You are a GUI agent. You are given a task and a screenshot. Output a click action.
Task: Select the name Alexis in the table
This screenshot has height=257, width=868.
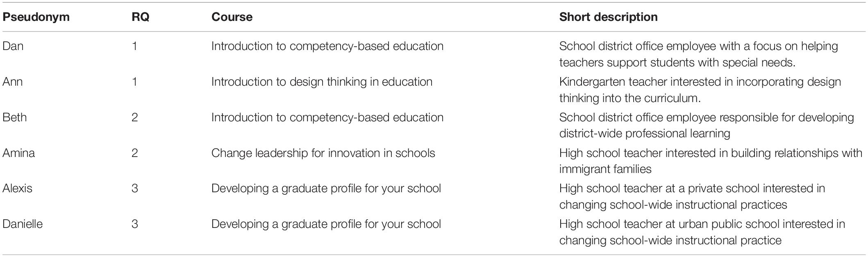coord(18,188)
